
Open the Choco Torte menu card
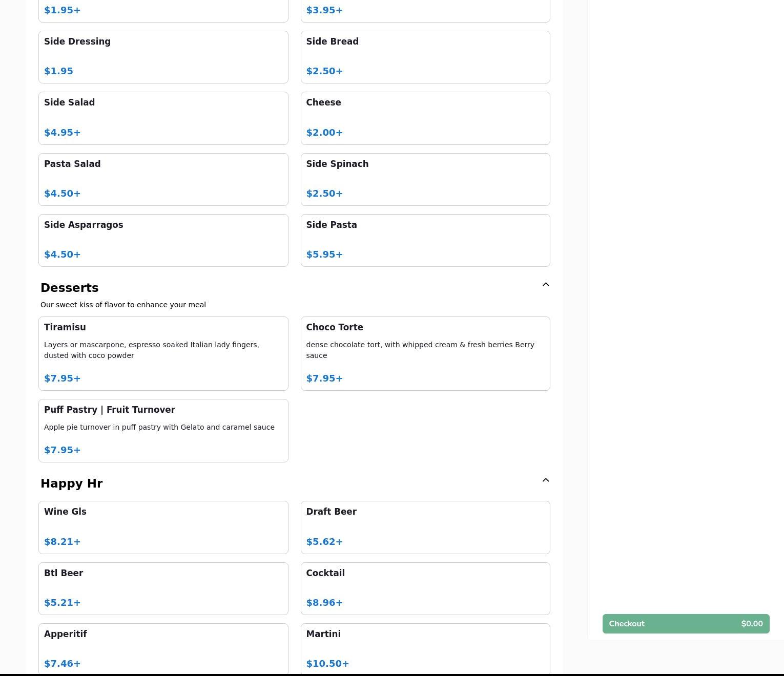click(425, 353)
